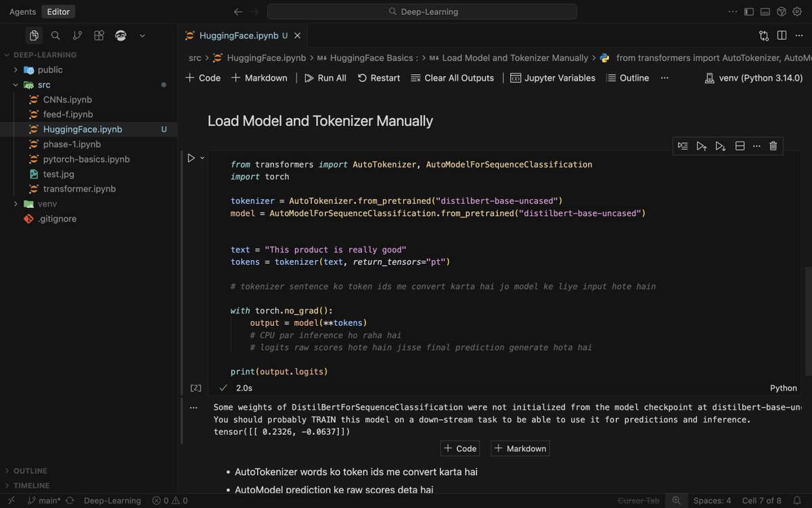The image size is (812, 508).
Task: Open cell more actions ellipsis
Action: point(757,146)
